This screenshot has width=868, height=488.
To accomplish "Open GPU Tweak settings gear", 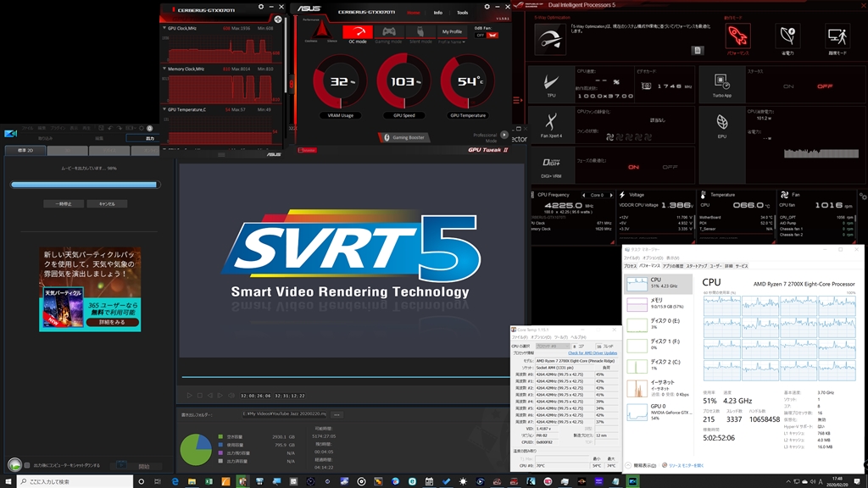I will 487,7.
